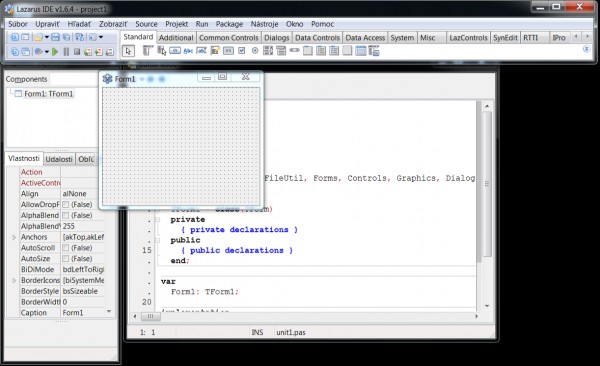Screen dimensions: 600x366
Task: Open the Projekt menu
Action: click(x=176, y=24)
